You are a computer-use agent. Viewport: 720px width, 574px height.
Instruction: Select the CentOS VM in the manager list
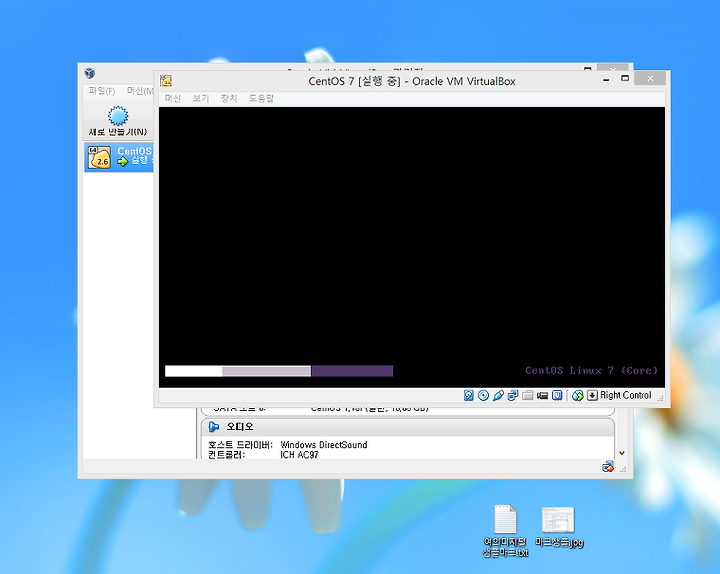(x=118, y=157)
